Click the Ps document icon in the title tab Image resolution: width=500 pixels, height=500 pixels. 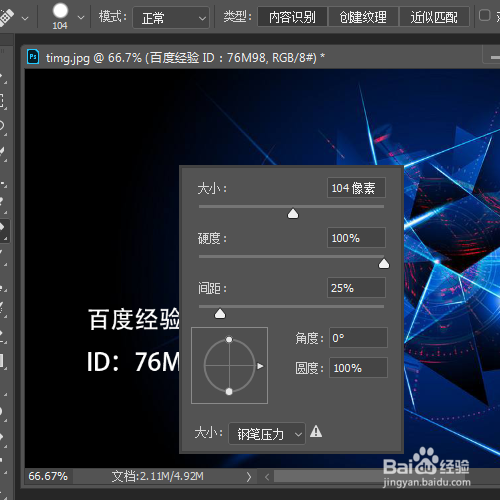click(x=33, y=57)
